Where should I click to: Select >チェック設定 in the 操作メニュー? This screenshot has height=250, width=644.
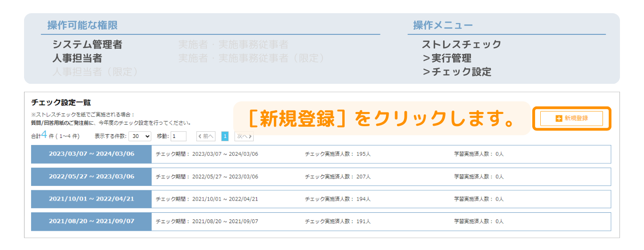pos(456,72)
